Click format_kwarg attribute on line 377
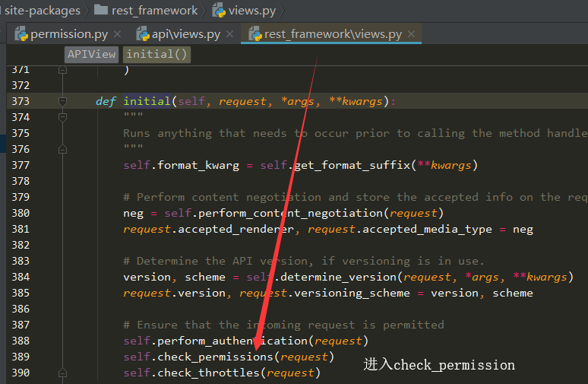The width and height of the screenshot is (588, 384). (x=198, y=165)
